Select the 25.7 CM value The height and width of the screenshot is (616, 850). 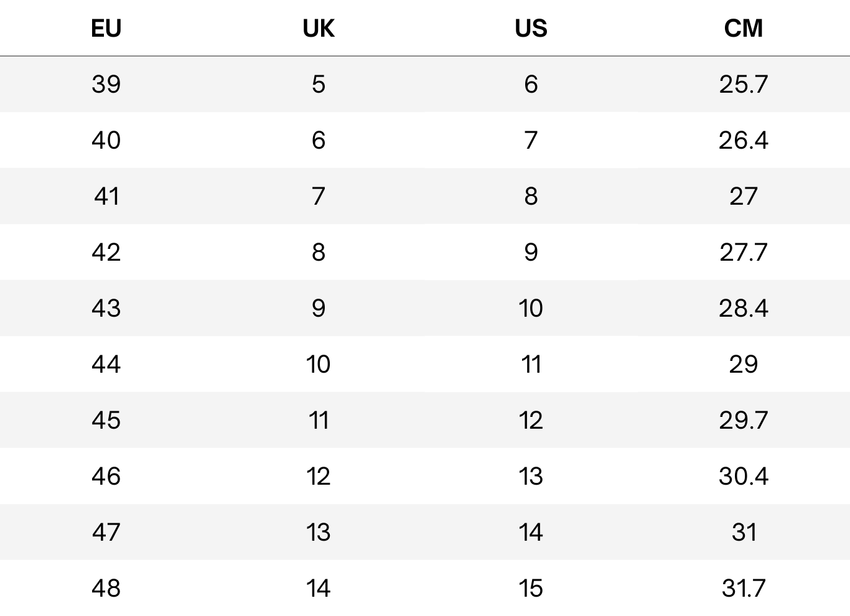pyautogui.click(x=743, y=85)
